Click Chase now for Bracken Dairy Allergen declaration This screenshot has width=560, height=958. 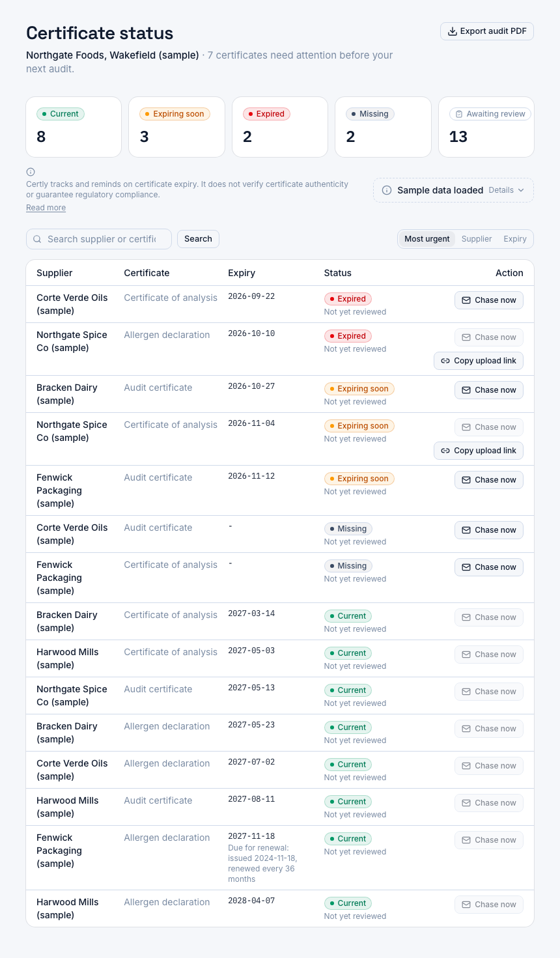pyautogui.click(x=489, y=729)
